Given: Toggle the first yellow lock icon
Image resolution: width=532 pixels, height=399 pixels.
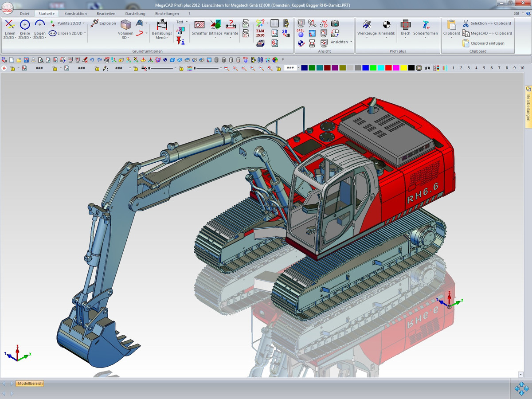Looking at the screenshot, I should (12, 68).
